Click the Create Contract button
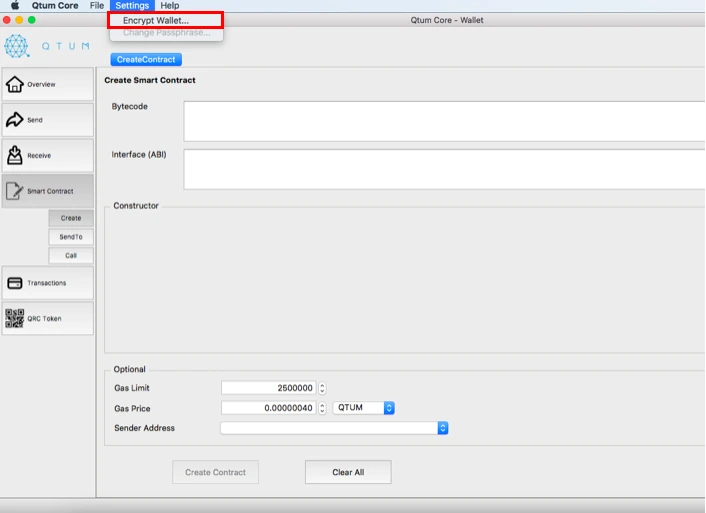Viewport: 706px width, 513px height. 215,472
